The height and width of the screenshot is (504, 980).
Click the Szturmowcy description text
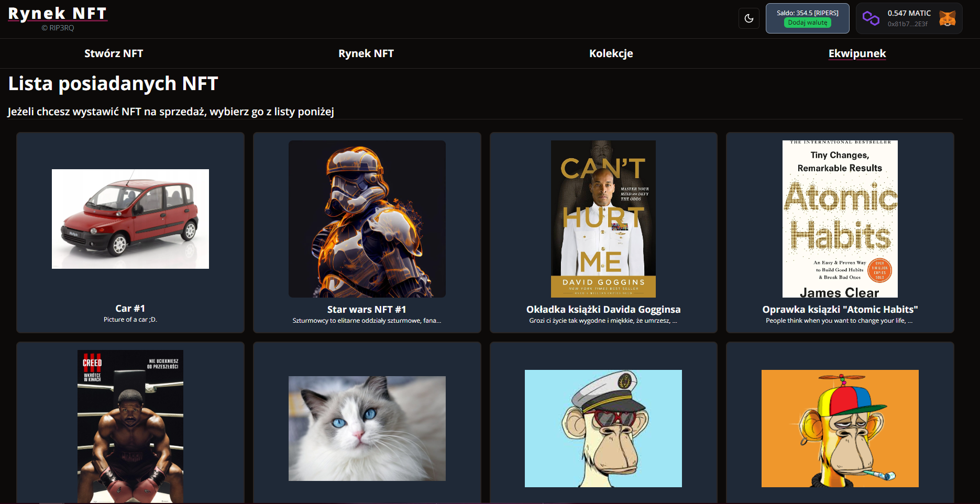[367, 321]
